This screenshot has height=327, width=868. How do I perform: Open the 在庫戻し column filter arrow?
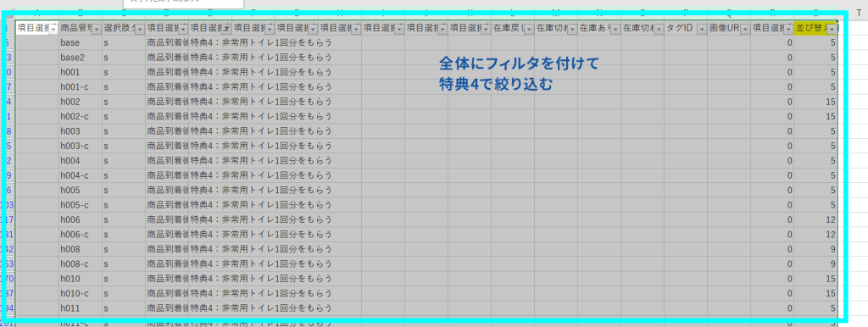coord(529,29)
